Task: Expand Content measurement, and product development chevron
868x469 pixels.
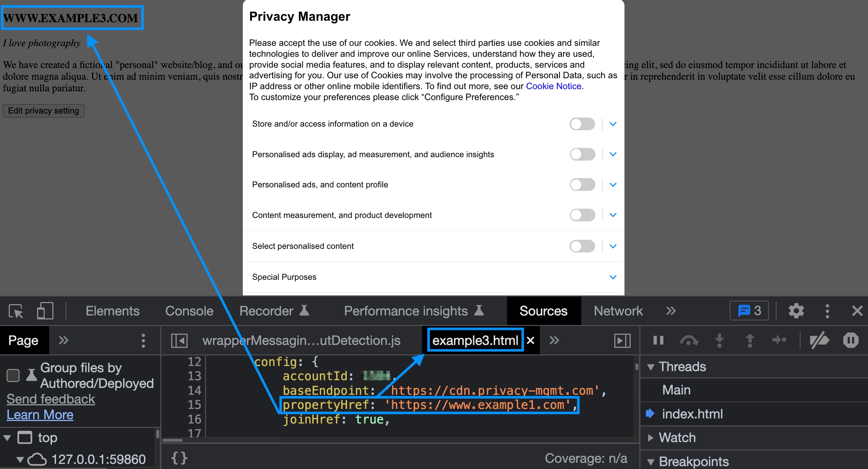Action: [x=613, y=215]
